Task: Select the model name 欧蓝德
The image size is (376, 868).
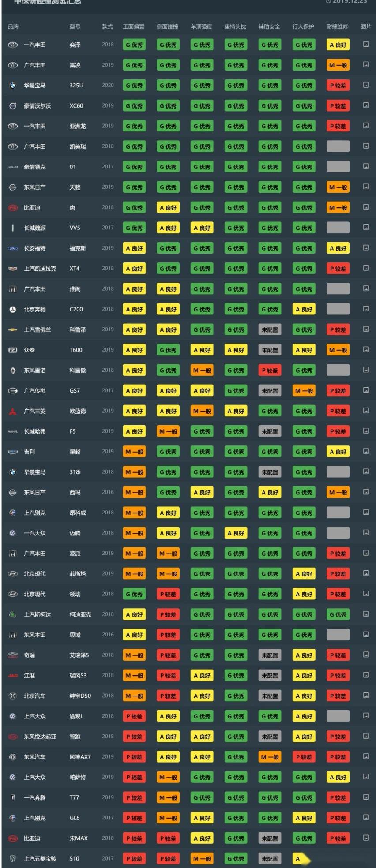Action: tap(78, 411)
